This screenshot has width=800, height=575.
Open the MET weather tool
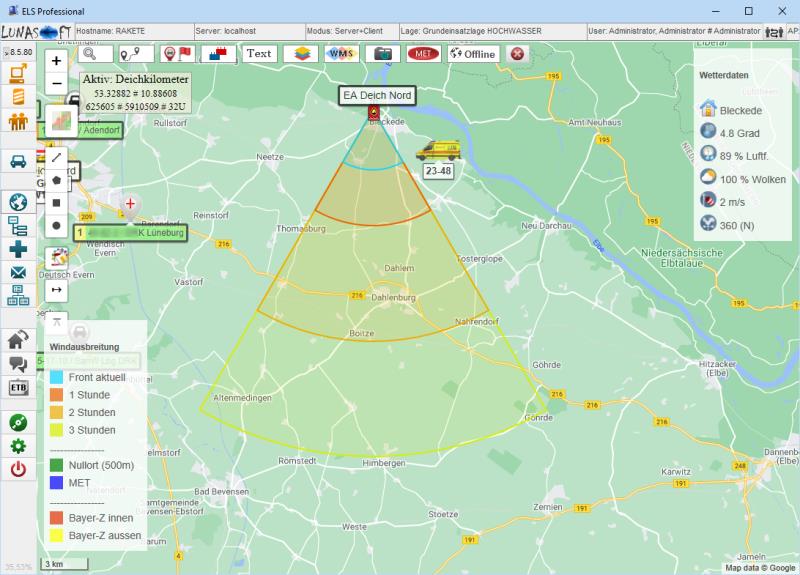424,53
